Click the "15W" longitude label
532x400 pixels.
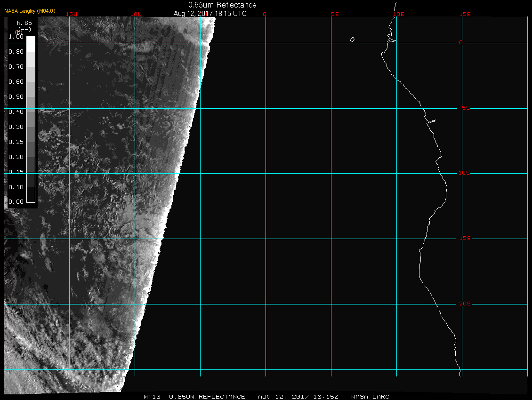(x=72, y=14)
